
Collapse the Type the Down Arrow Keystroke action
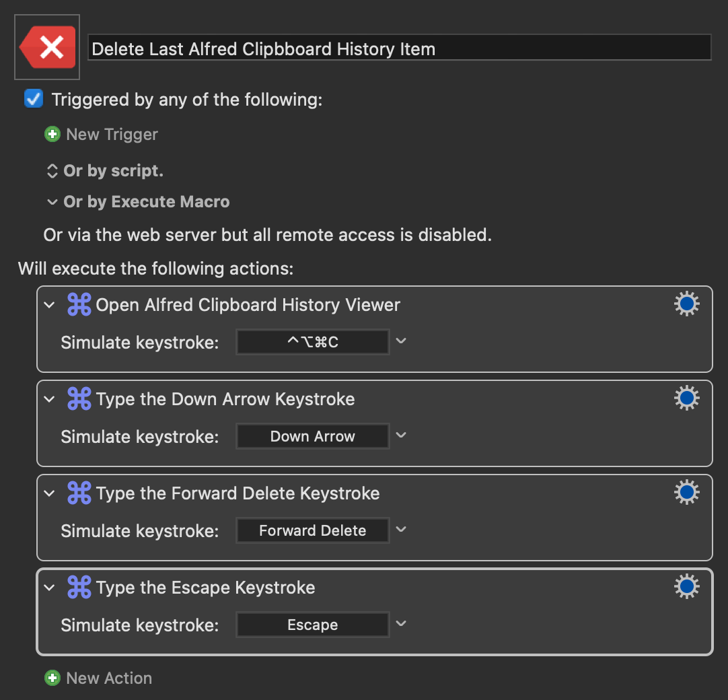pyautogui.click(x=49, y=399)
